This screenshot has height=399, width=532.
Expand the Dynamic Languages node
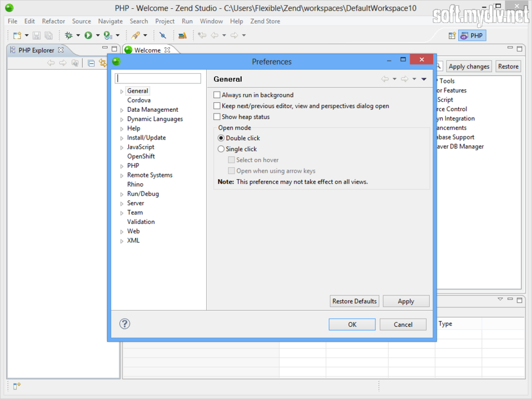(121, 119)
